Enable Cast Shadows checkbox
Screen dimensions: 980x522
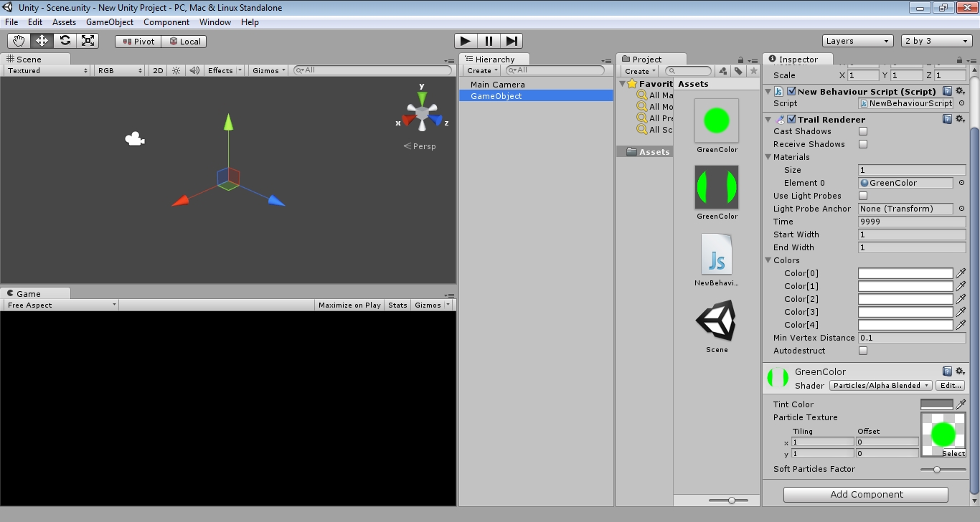(863, 131)
